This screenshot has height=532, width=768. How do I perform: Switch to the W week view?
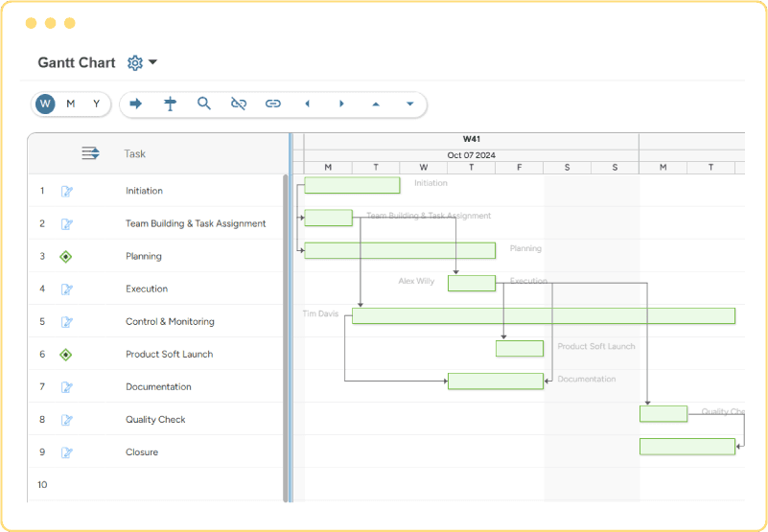(45, 104)
